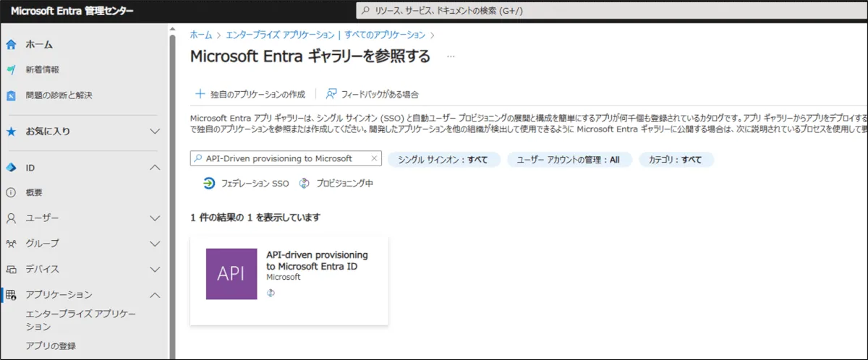The image size is (868, 360).
Task: Click the Microsoft publisher text on card
Action: 284,277
